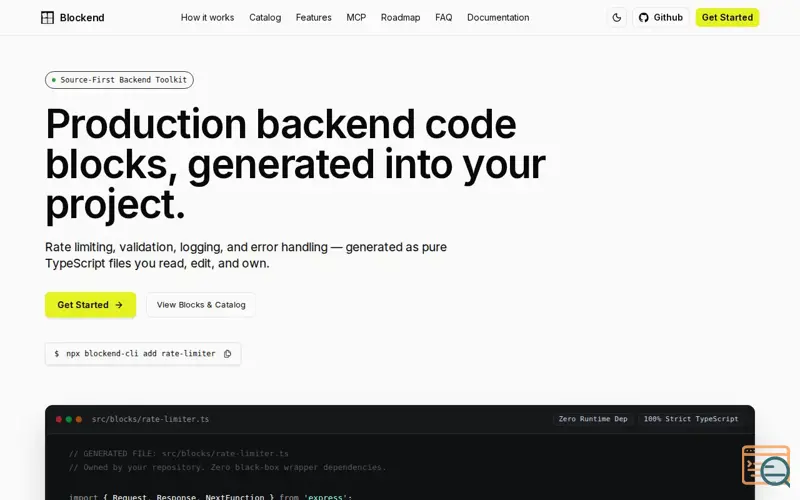Click the src/blocks/rate-limiter.ts file name

[151, 419]
